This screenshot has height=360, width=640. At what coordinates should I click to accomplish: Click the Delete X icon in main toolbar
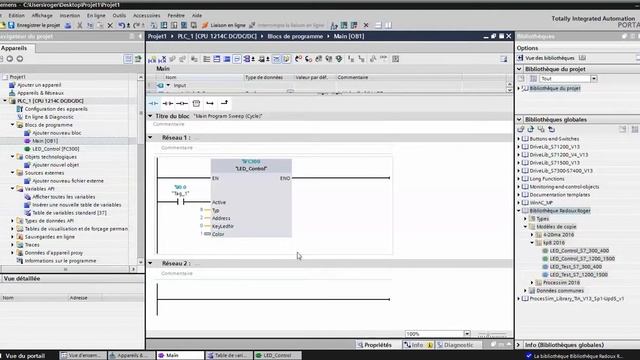[x=110, y=25]
